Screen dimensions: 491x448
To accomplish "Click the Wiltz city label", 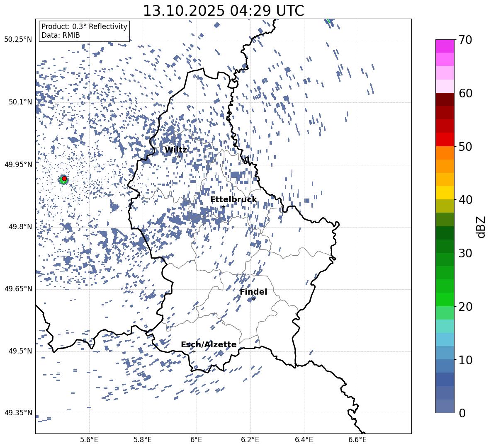I will pyautogui.click(x=176, y=150).
